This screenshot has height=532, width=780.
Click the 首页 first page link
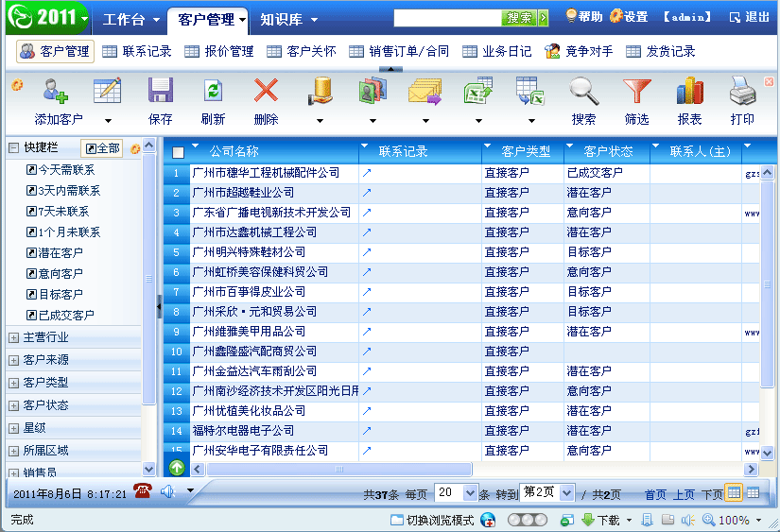[x=655, y=494]
